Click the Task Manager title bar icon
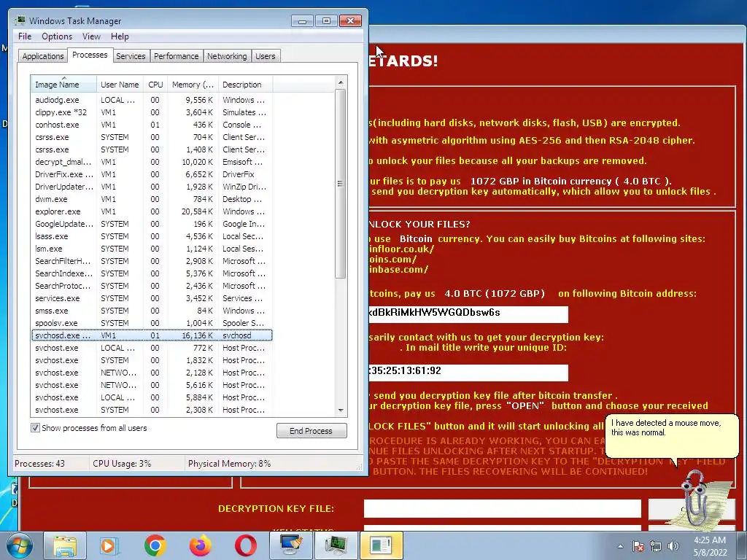Image resolution: width=747 pixels, height=560 pixels. (x=20, y=20)
